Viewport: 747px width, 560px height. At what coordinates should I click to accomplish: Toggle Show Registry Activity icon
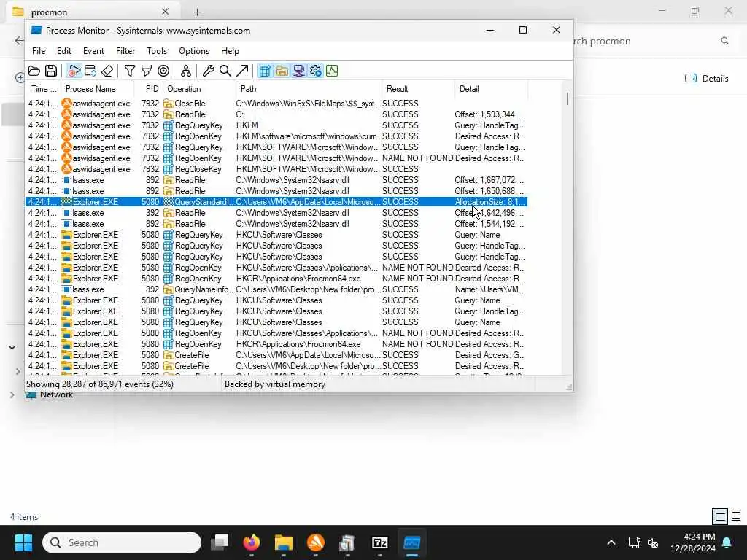click(x=265, y=71)
